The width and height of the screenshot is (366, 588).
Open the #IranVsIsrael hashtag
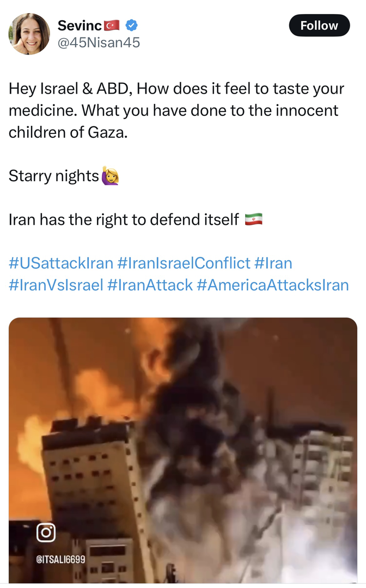pyautogui.click(x=56, y=285)
